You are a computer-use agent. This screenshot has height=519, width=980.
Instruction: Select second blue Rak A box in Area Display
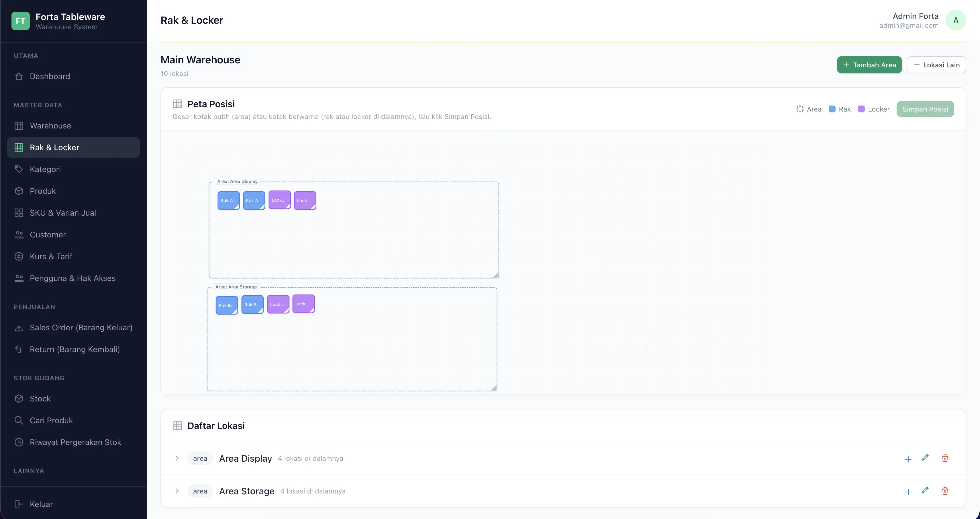[254, 201]
